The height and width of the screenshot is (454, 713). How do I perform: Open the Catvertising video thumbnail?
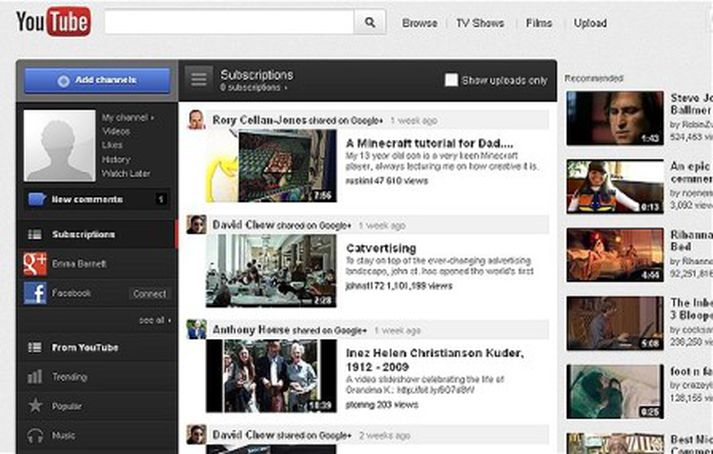271,271
